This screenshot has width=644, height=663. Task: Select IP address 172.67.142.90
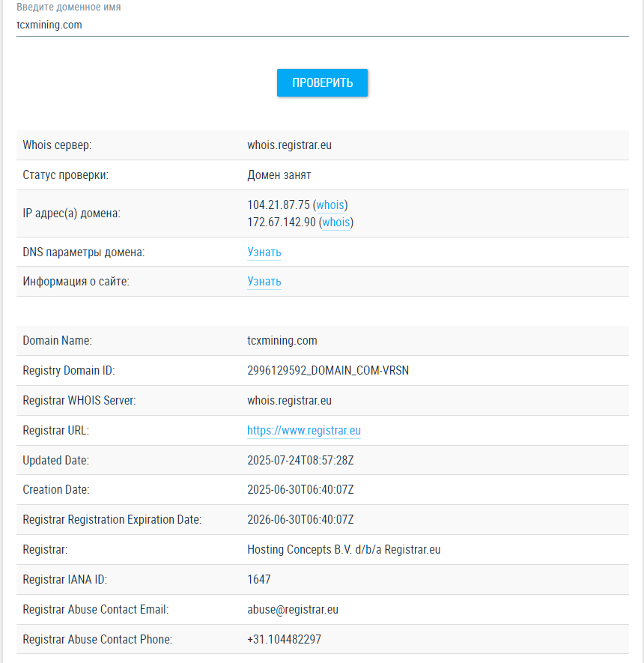coord(282,222)
